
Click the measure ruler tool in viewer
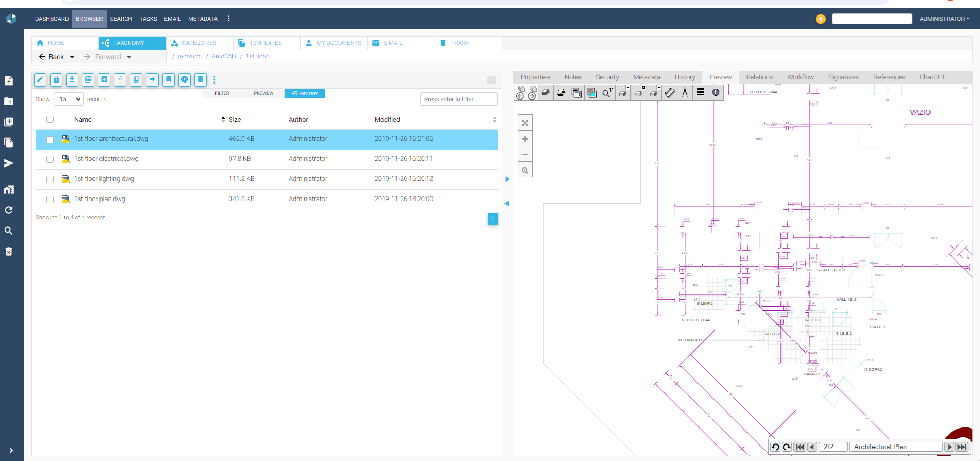point(669,93)
